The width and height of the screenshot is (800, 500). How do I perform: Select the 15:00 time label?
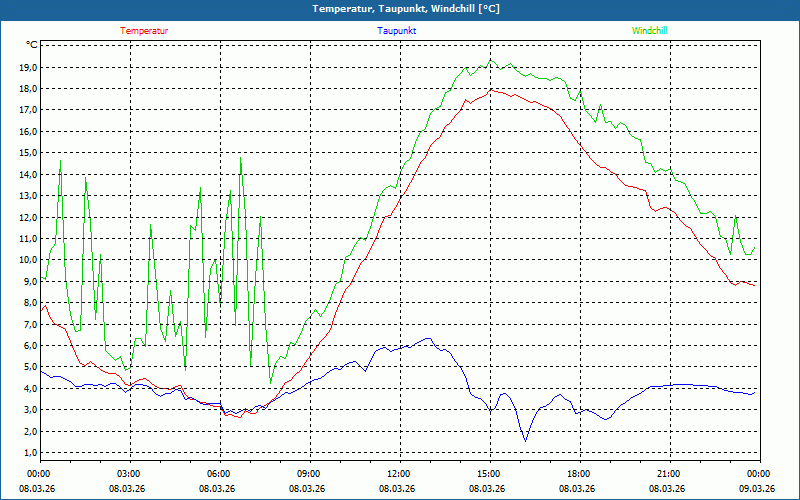pyautogui.click(x=489, y=474)
